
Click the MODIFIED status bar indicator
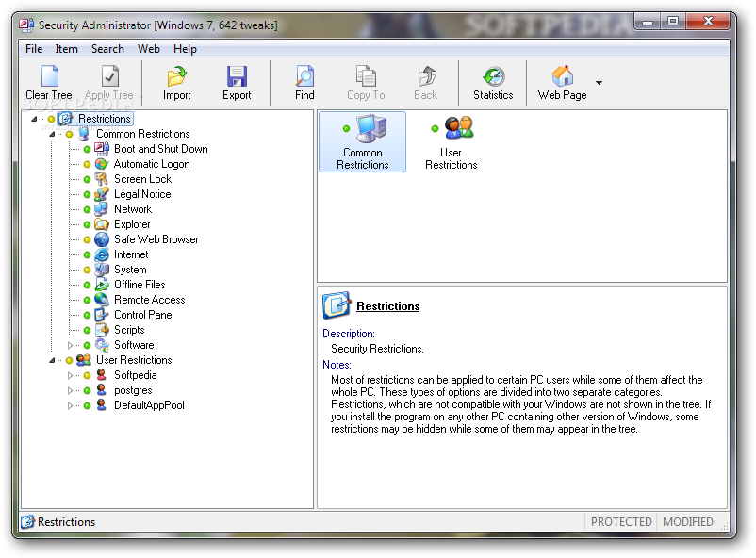687,522
